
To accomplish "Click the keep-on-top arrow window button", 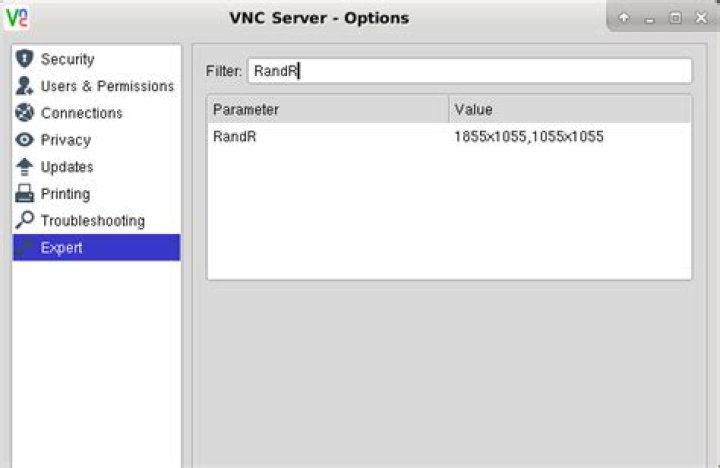I will pyautogui.click(x=624, y=18).
